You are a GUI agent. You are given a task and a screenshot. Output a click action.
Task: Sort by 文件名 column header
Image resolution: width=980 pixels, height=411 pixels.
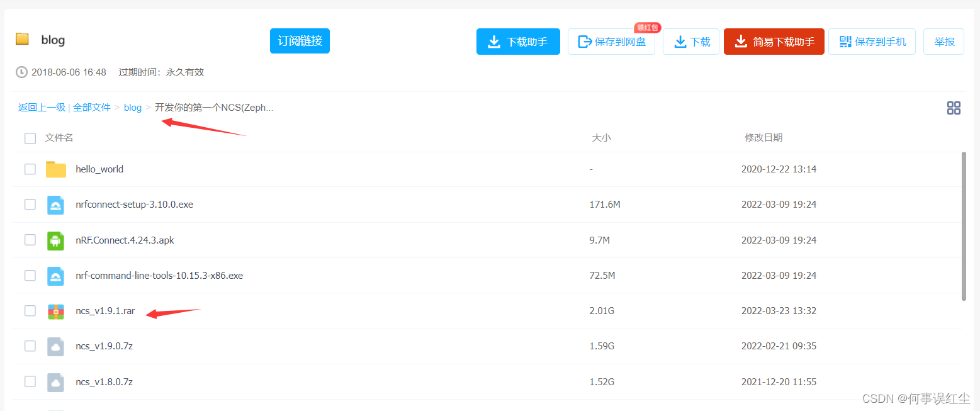tap(59, 137)
